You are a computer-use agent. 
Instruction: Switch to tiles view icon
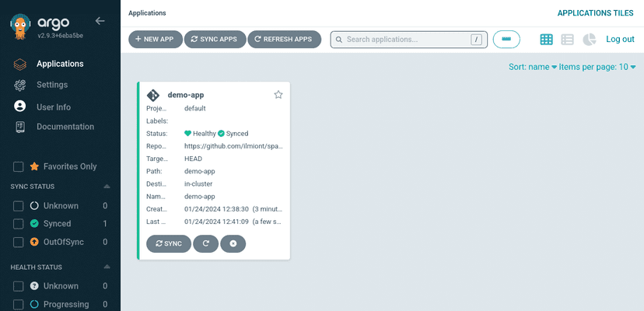click(547, 39)
